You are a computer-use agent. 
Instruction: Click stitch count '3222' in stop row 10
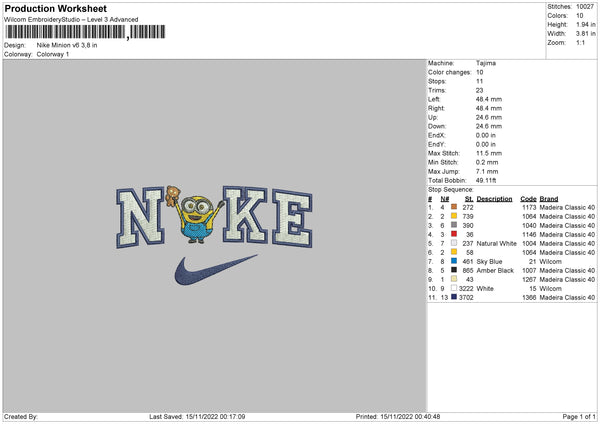click(466, 289)
